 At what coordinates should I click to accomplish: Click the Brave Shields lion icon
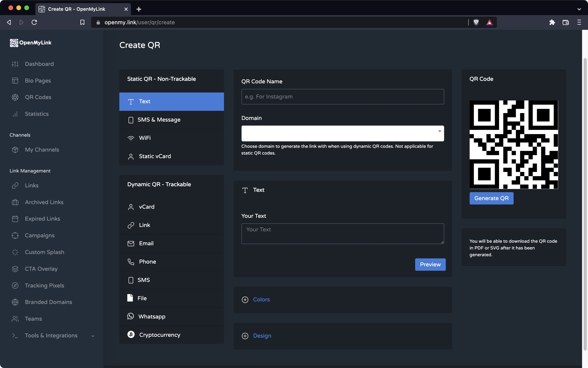tap(476, 22)
